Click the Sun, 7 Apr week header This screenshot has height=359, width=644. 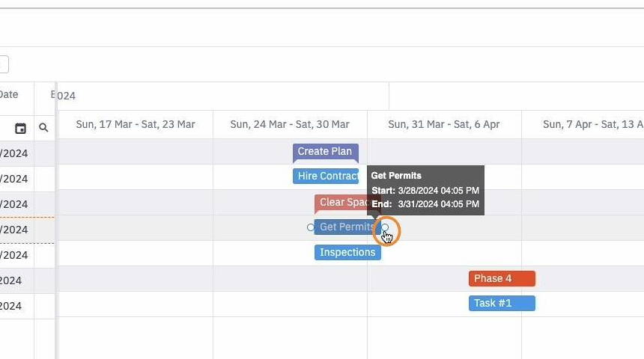click(x=583, y=124)
